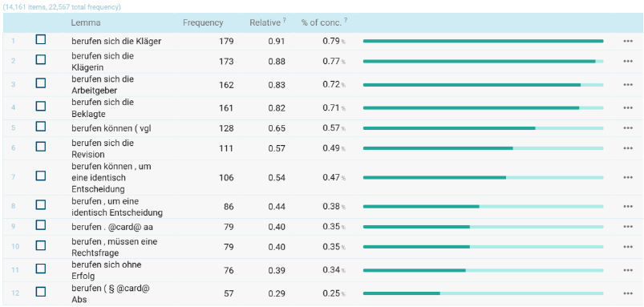Click ellipsis icon on 'berufen können ( vgl' row
Screen dimensions: 644x307
[x=628, y=127]
